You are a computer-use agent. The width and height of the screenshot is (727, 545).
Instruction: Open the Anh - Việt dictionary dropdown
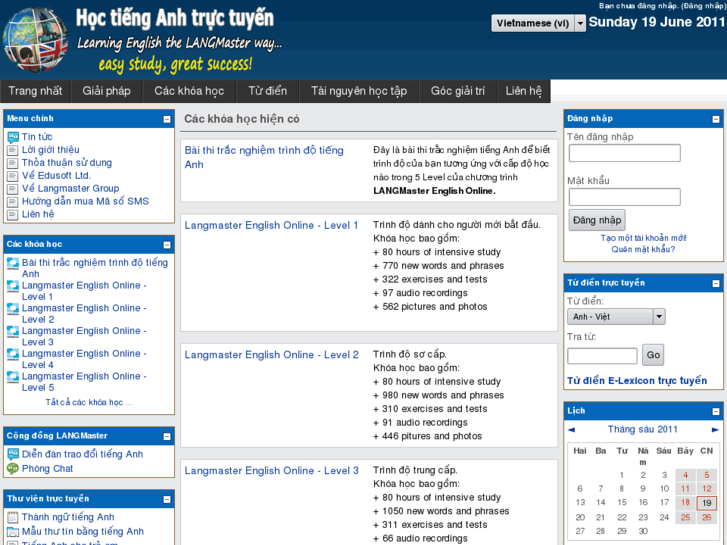(x=616, y=317)
